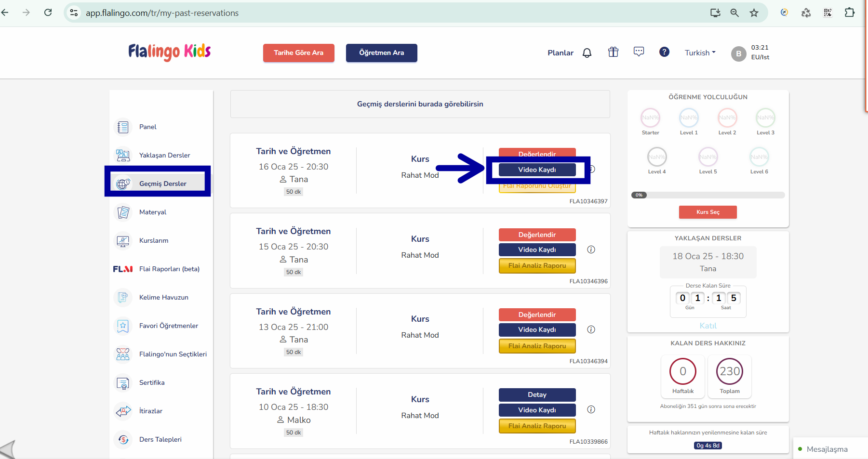Click info icon for 10 Oca lesson
868x459 pixels.
click(591, 409)
